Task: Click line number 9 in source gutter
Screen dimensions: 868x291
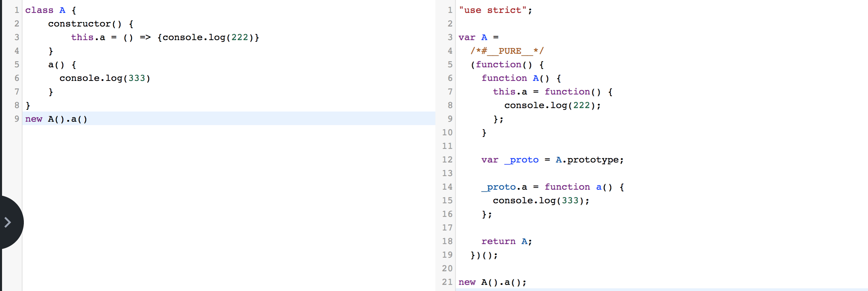Action: 17,119
